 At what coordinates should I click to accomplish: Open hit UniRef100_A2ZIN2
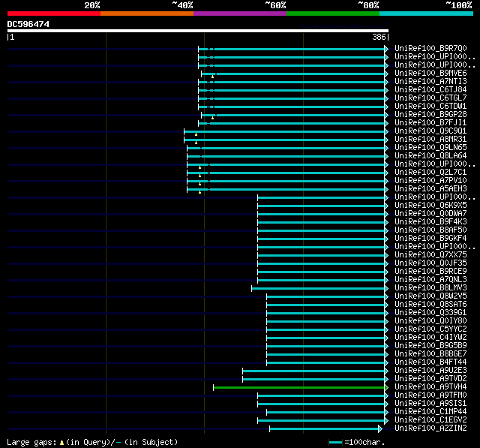pos(430,428)
